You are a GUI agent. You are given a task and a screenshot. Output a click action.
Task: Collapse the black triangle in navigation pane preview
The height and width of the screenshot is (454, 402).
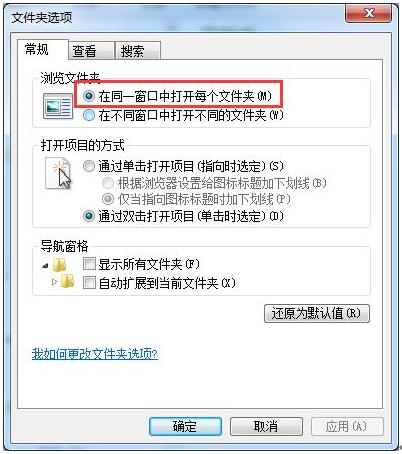click(46, 266)
